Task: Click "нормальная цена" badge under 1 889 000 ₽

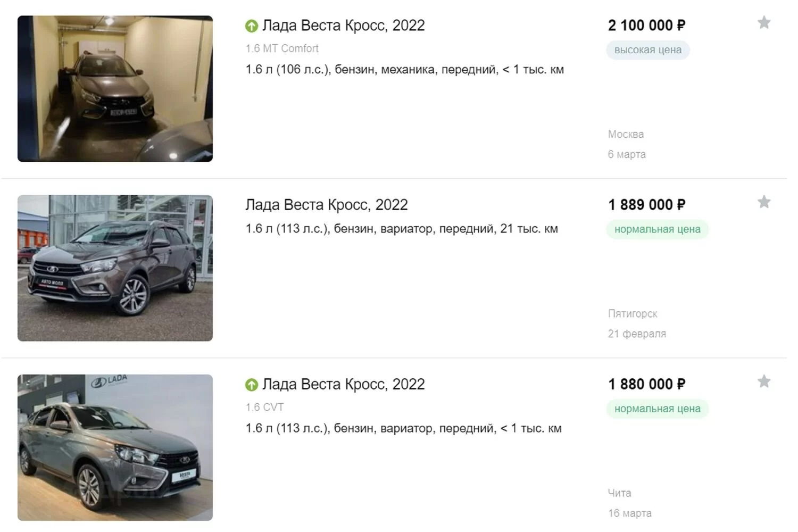Action: click(657, 229)
